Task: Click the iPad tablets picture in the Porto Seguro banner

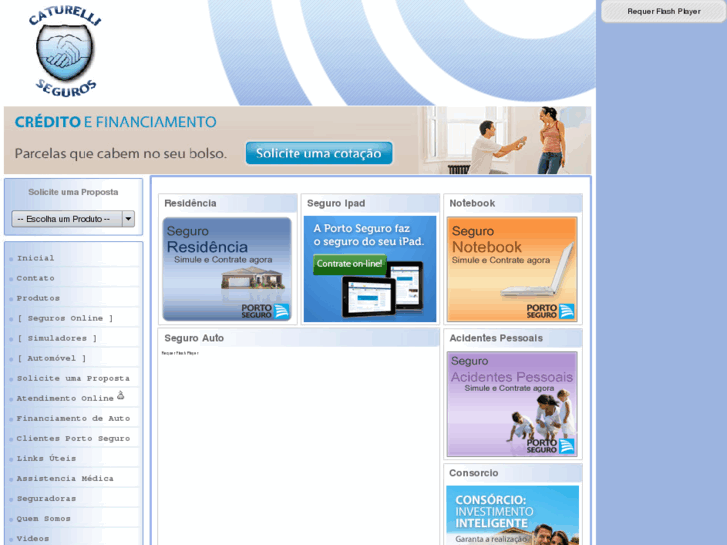Action: click(383, 290)
